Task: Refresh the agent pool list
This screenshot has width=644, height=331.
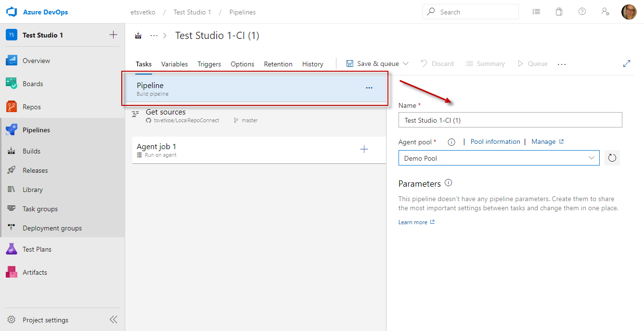Action: [612, 158]
